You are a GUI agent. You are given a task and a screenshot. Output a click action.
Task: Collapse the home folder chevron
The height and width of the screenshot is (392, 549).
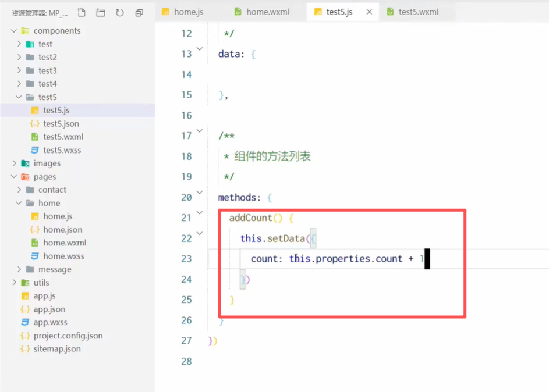(x=19, y=203)
